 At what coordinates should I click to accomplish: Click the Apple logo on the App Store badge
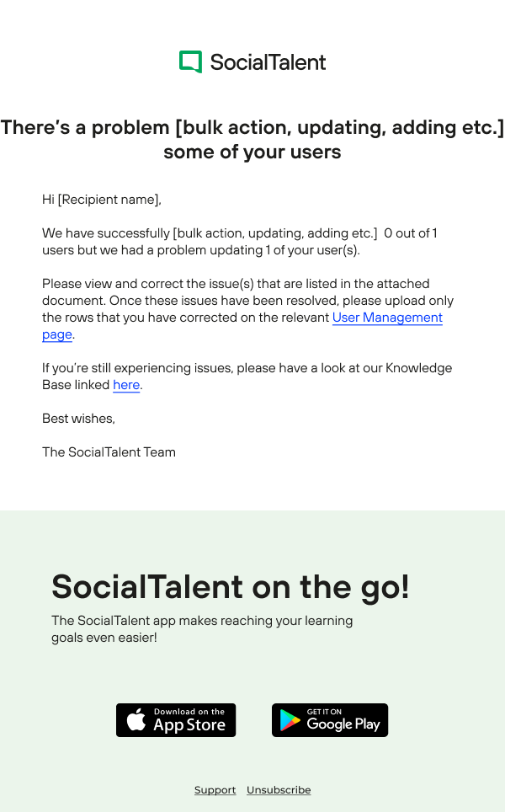coord(136,720)
